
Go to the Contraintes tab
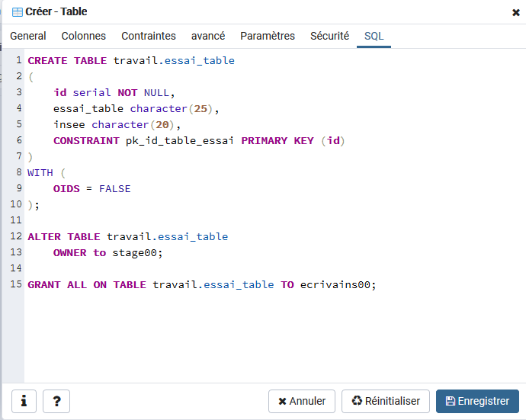point(149,36)
